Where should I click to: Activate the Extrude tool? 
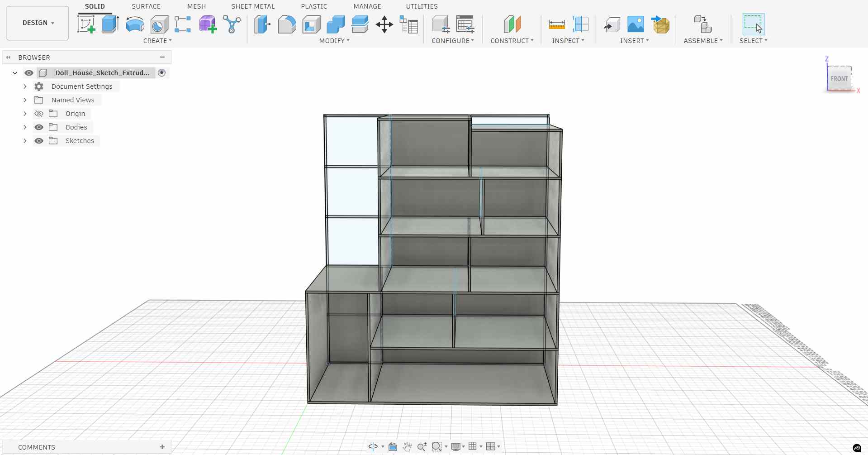click(110, 24)
